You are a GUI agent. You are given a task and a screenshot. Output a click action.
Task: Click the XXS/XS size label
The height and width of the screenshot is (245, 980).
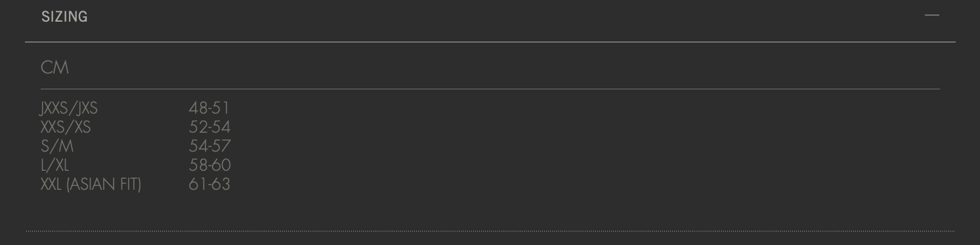click(x=66, y=127)
